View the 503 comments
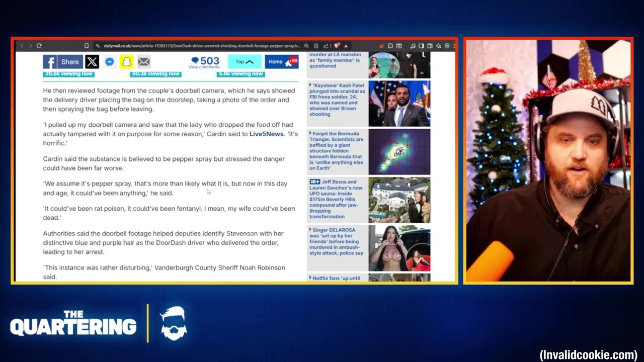 (x=204, y=62)
